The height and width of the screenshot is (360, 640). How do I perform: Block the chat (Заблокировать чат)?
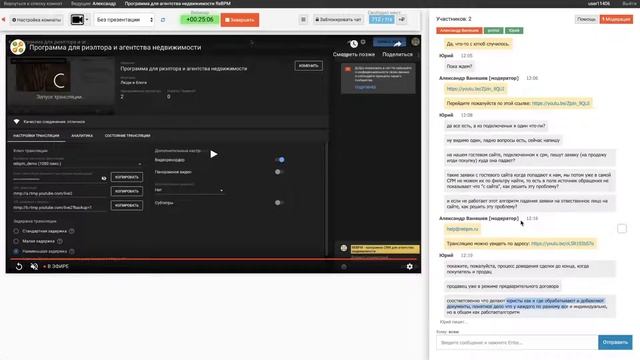[338, 20]
